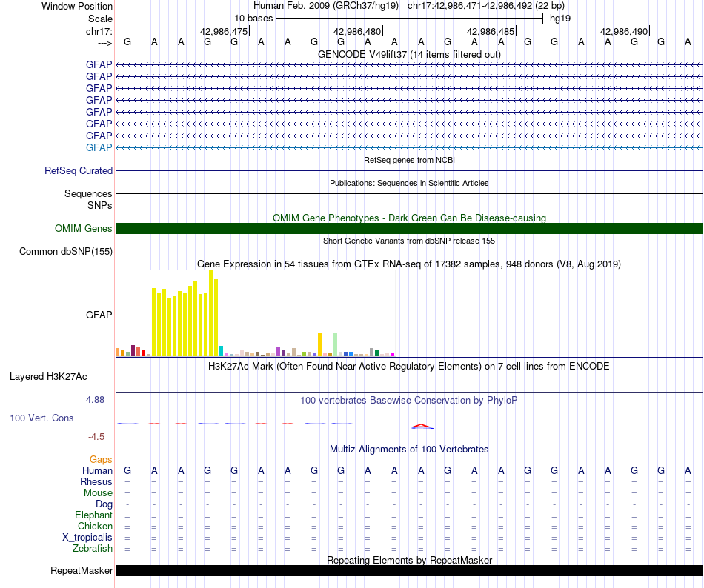This screenshot has height=588, width=704.
Task: Open the OMIM Genes track label
Action: [x=84, y=229]
